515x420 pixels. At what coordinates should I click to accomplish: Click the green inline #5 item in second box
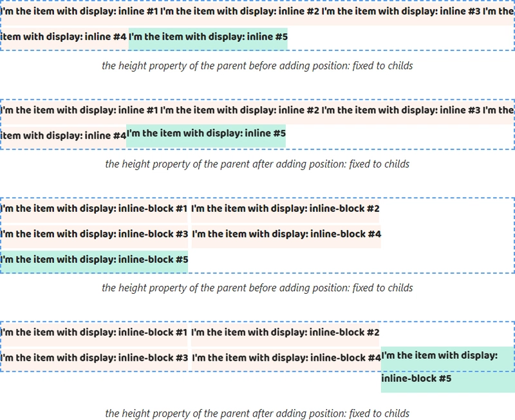206,136
